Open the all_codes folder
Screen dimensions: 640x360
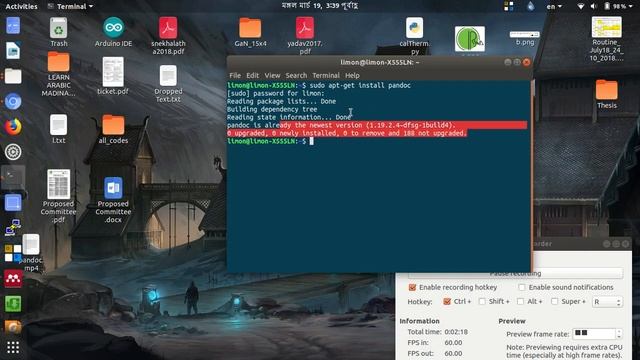pyautogui.click(x=113, y=129)
